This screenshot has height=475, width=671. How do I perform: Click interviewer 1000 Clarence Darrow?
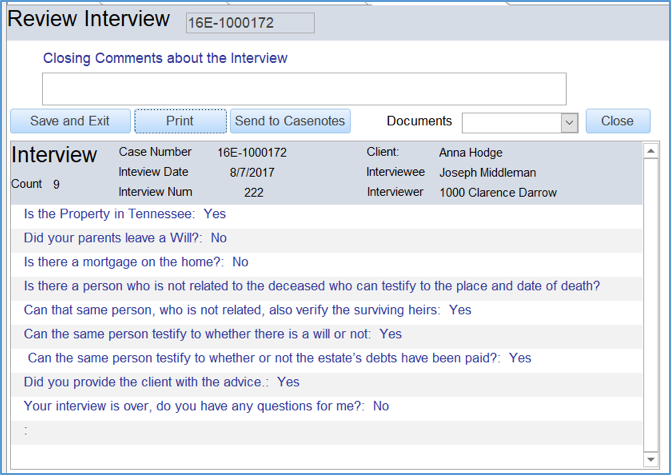[498, 193]
